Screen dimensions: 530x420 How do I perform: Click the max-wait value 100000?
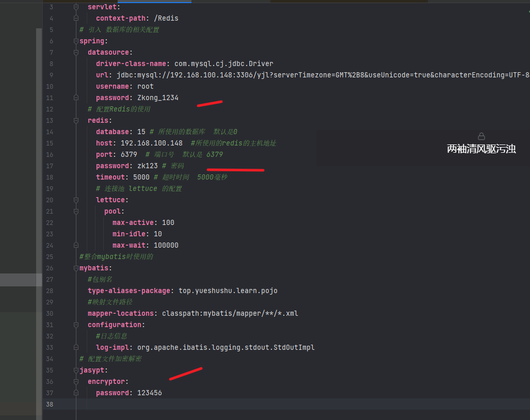click(x=166, y=245)
